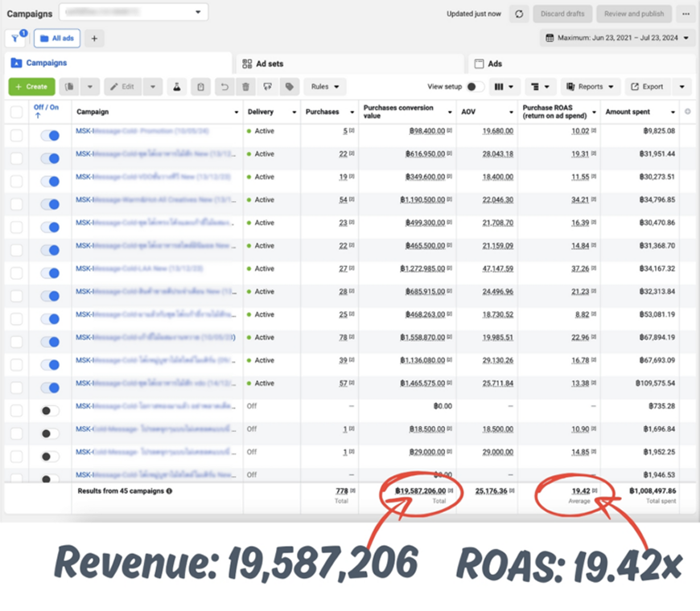Viewport: 700px width, 611px height.
Task: Click the duplicate campaign icon
Action: coord(71,87)
